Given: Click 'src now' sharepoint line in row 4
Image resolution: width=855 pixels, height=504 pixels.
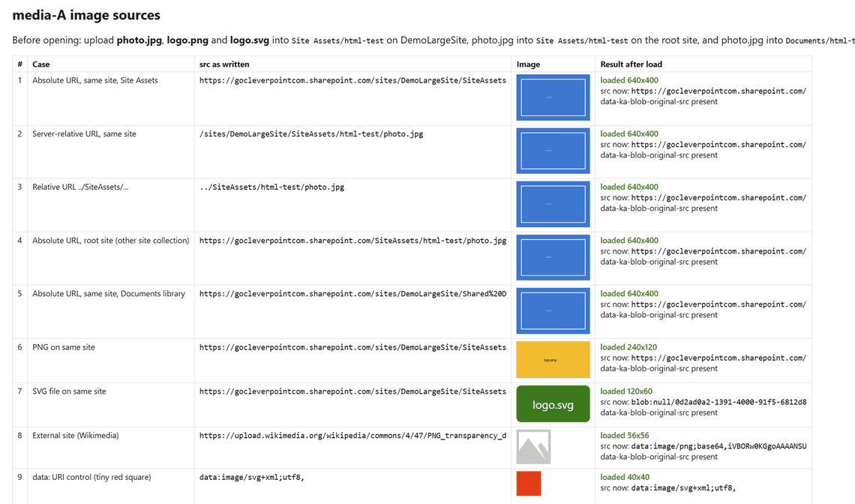Looking at the screenshot, I should click(x=703, y=251).
